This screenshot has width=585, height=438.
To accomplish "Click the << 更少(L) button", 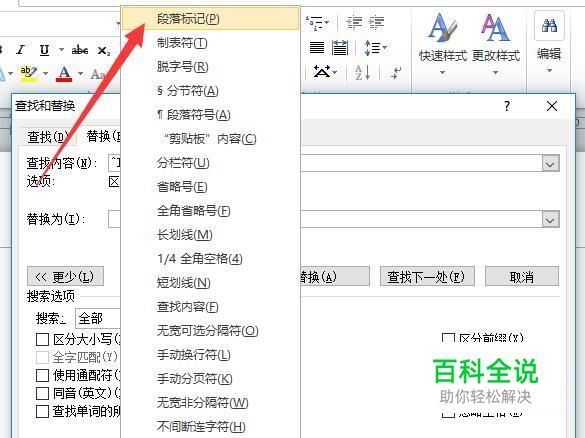I will tap(65, 277).
